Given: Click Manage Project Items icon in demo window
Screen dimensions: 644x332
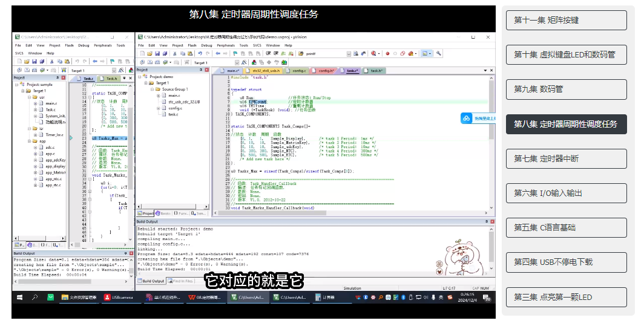Looking at the screenshot, I should tap(254, 62).
